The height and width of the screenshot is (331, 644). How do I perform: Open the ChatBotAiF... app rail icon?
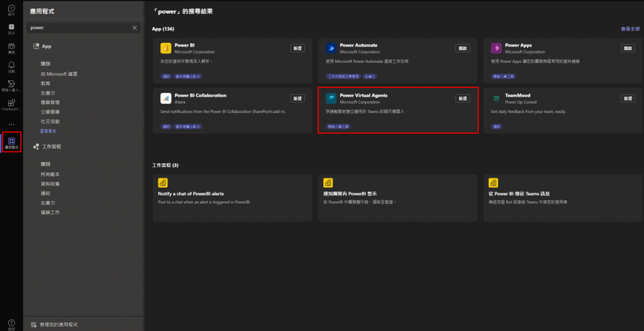(x=11, y=105)
